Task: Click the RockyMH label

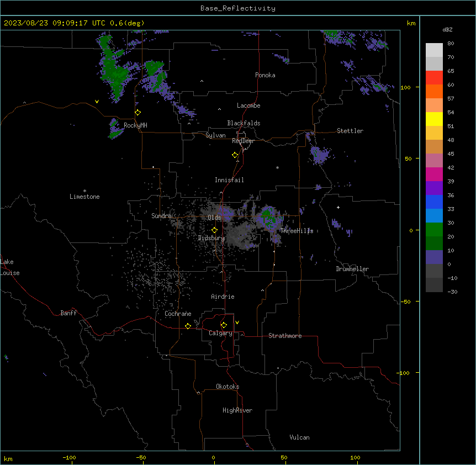Action: tap(135, 125)
